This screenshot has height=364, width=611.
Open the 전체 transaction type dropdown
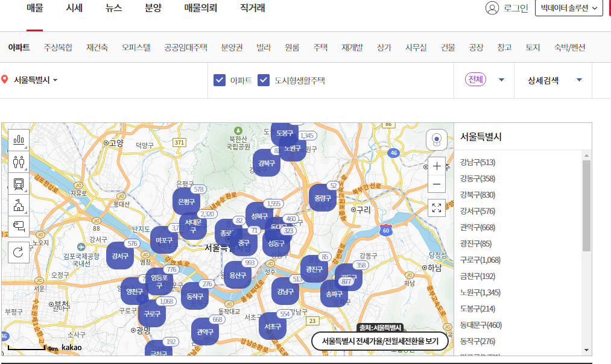[x=484, y=80]
